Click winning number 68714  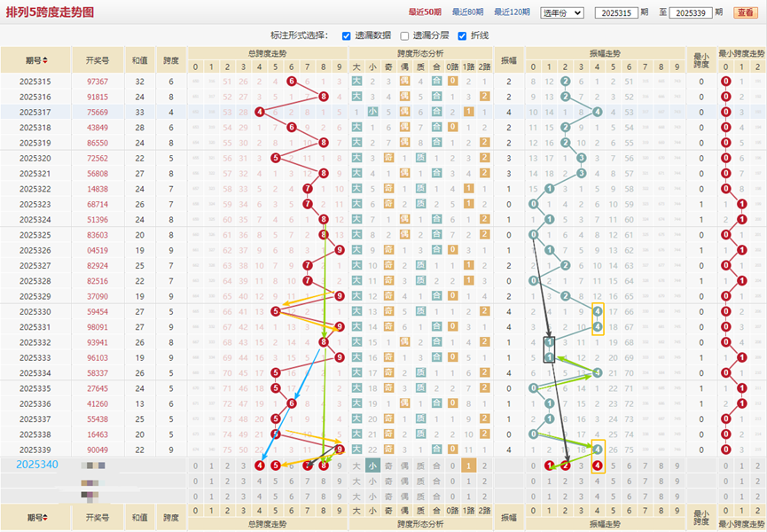(x=98, y=205)
